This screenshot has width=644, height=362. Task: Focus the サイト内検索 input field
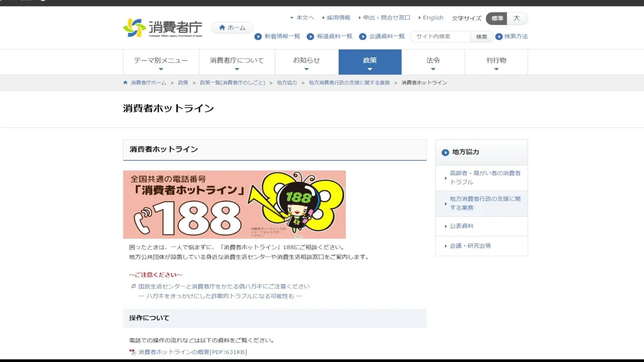click(440, 37)
